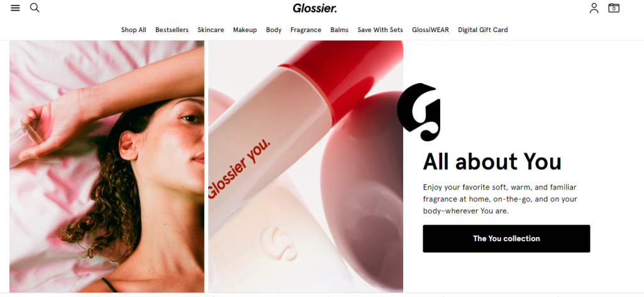Viewport: 644px width, 297px height.
Task: Click the woman lying down photo
Action: pyautogui.click(x=107, y=166)
